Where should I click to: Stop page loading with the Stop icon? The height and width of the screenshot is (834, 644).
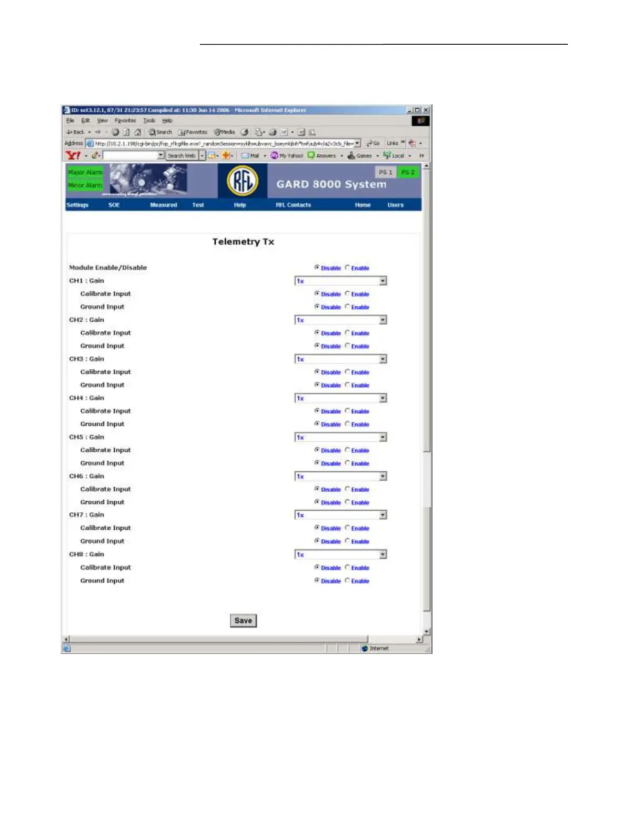115,132
